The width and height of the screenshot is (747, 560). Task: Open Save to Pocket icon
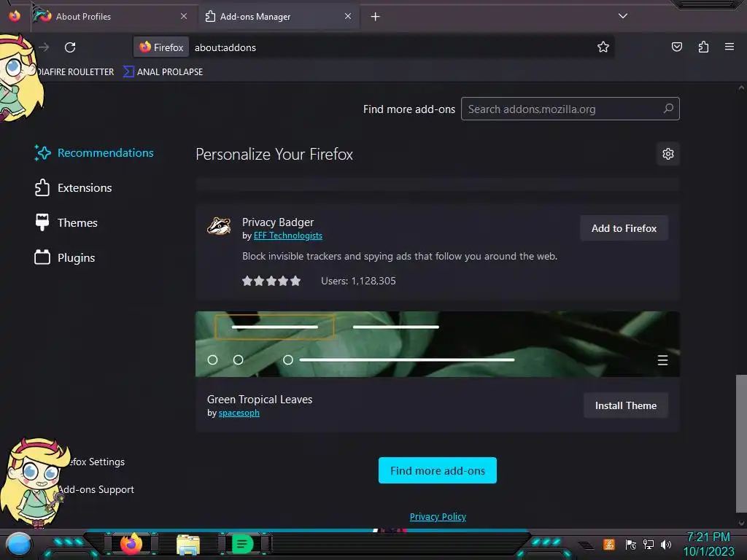pos(676,47)
